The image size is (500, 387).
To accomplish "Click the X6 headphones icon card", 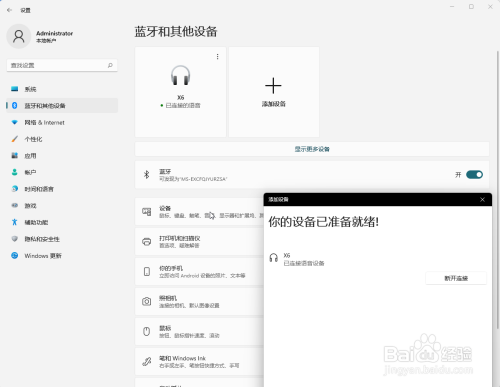I will pyautogui.click(x=180, y=92).
